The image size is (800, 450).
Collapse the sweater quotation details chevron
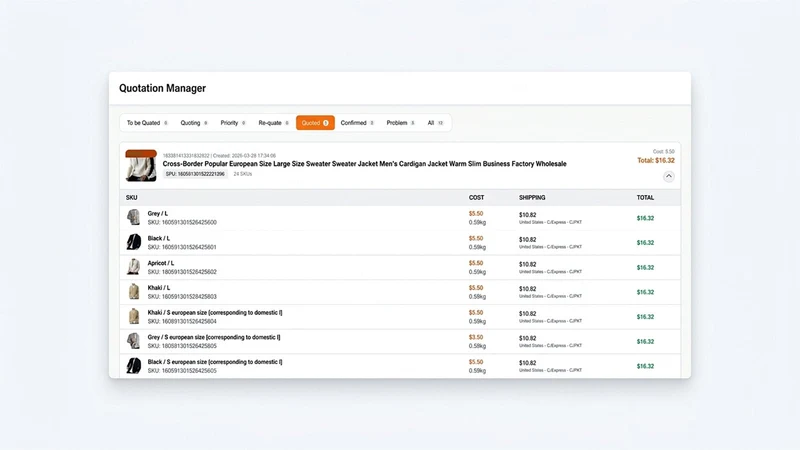point(668,176)
